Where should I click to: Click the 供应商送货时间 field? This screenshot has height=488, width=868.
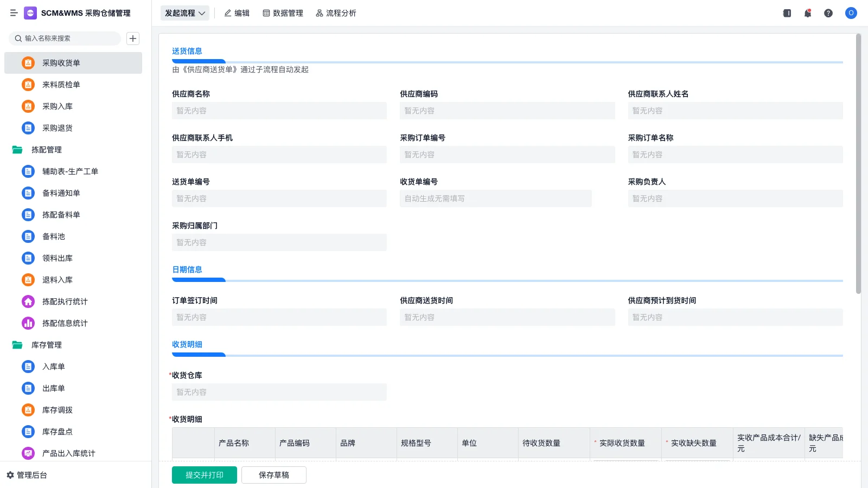click(x=507, y=317)
